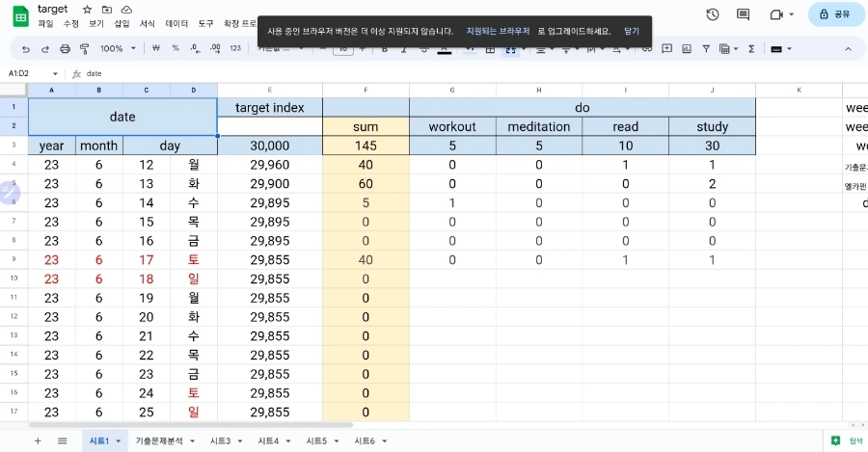Select the cell containing 29,960
Image resolution: width=868 pixels, height=452 pixels.
point(270,165)
